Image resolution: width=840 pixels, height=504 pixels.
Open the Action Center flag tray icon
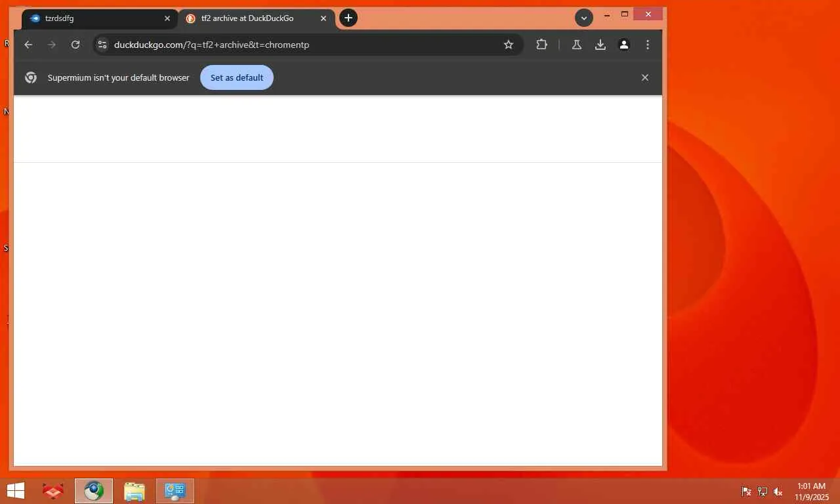tap(746, 492)
